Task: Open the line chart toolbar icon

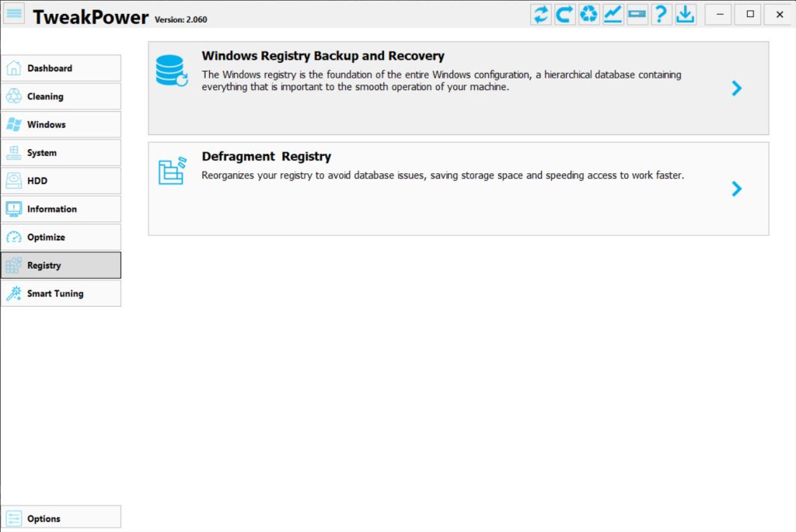Action: click(x=613, y=14)
